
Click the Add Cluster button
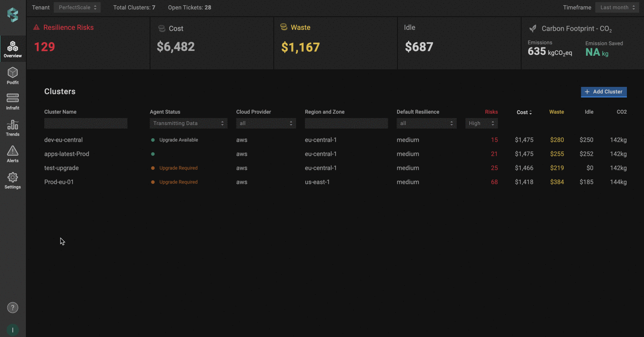604,92
